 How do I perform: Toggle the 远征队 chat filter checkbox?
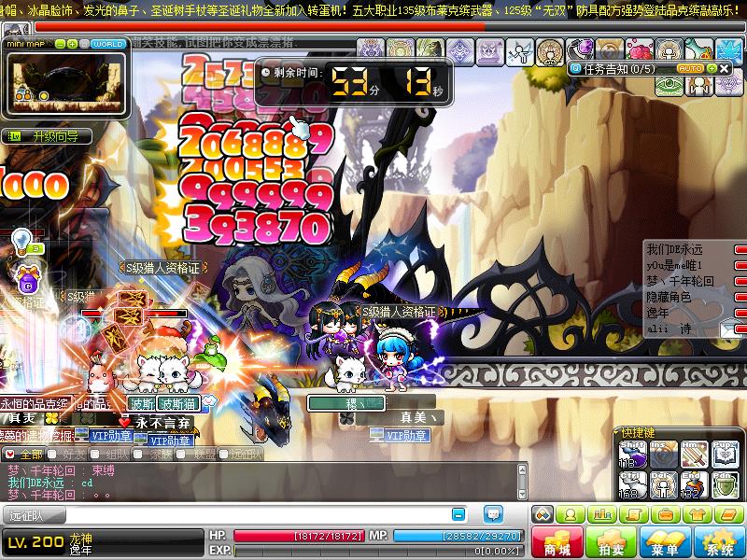point(224,455)
